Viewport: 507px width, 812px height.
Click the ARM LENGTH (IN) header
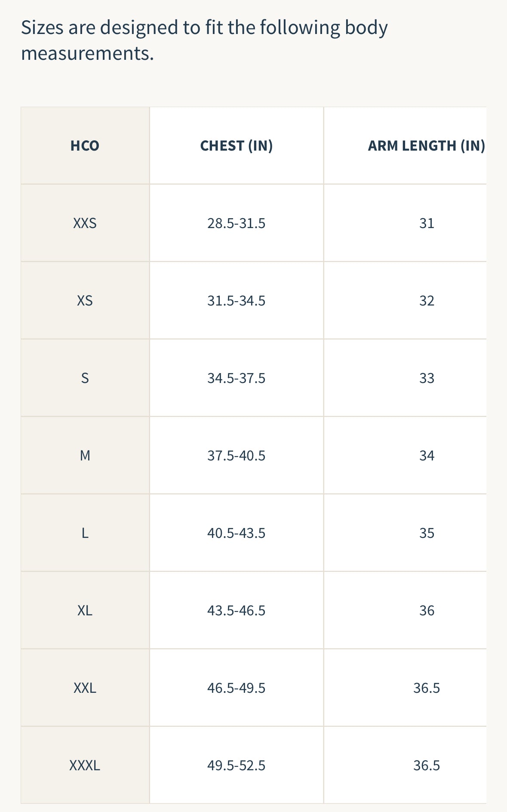pos(426,146)
